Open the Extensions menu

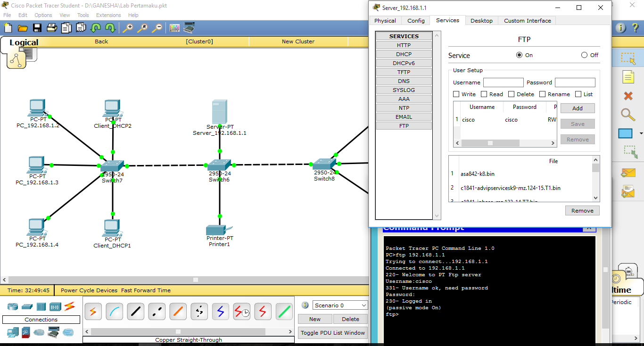[x=109, y=15]
